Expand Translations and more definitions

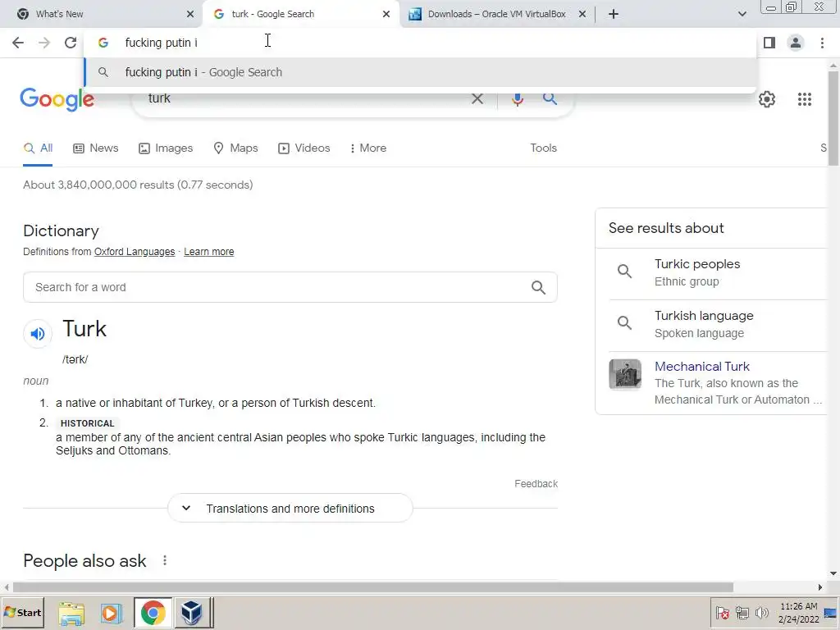click(290, 509)
